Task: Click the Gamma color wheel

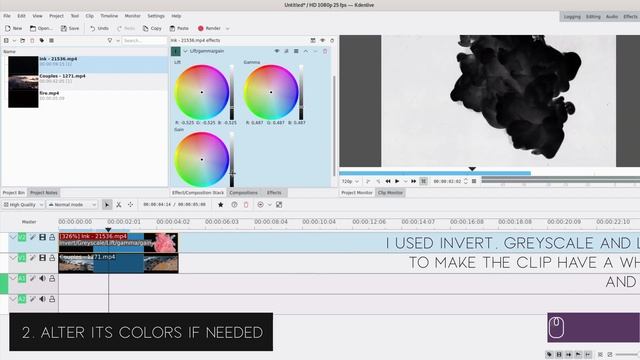Action: [x=271, y=92]
